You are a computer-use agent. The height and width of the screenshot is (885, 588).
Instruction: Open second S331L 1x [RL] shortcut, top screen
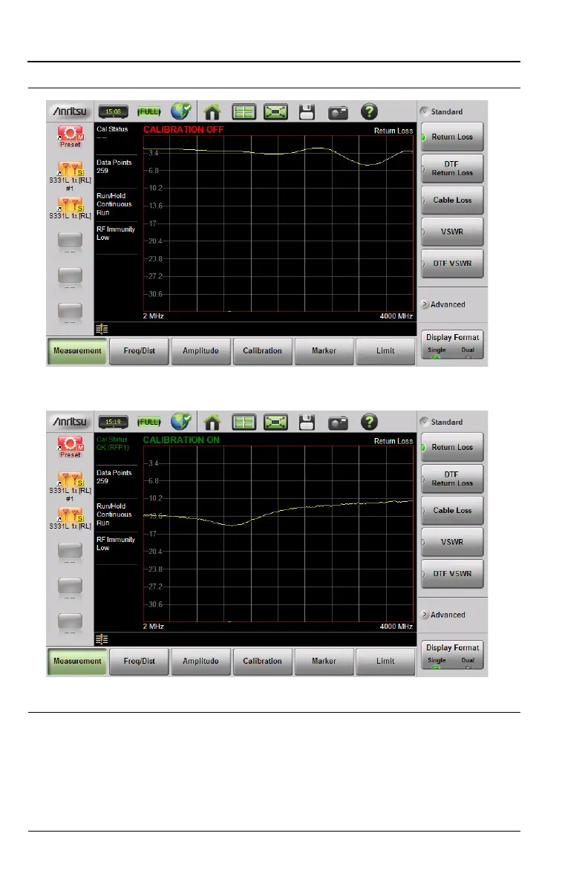pyautogui.click(x=70, y=208)
